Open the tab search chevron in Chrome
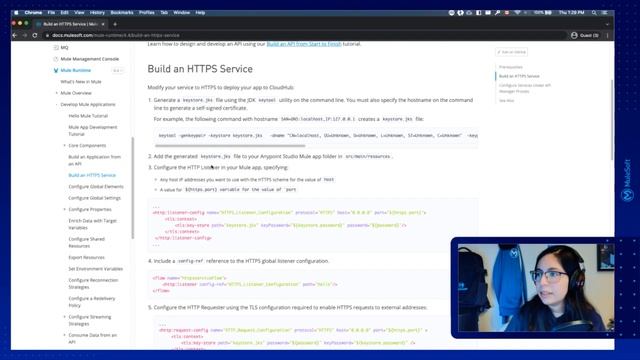The height and width of the screenshot is (360, 640). click(607, 24)
